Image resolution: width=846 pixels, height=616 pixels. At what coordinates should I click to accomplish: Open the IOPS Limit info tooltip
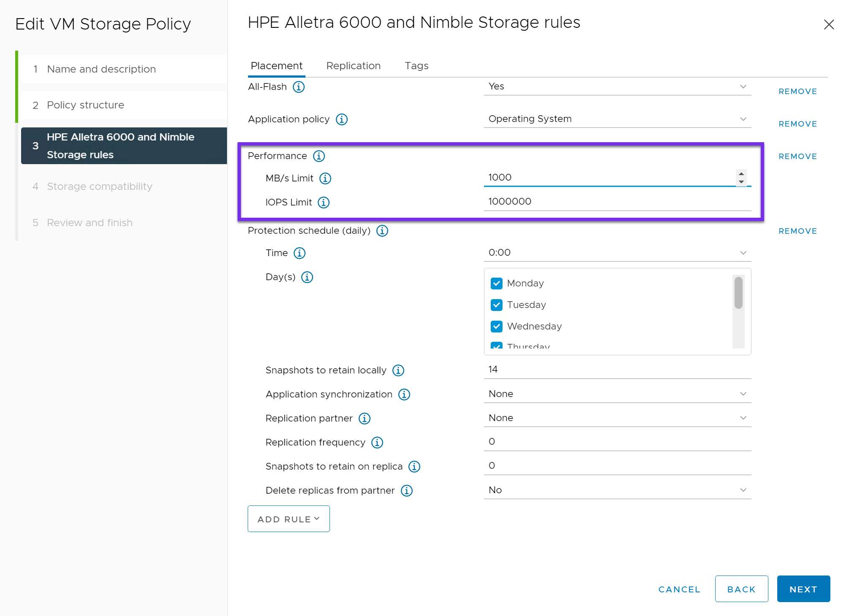pyautogui.click(x=324, y=203)
